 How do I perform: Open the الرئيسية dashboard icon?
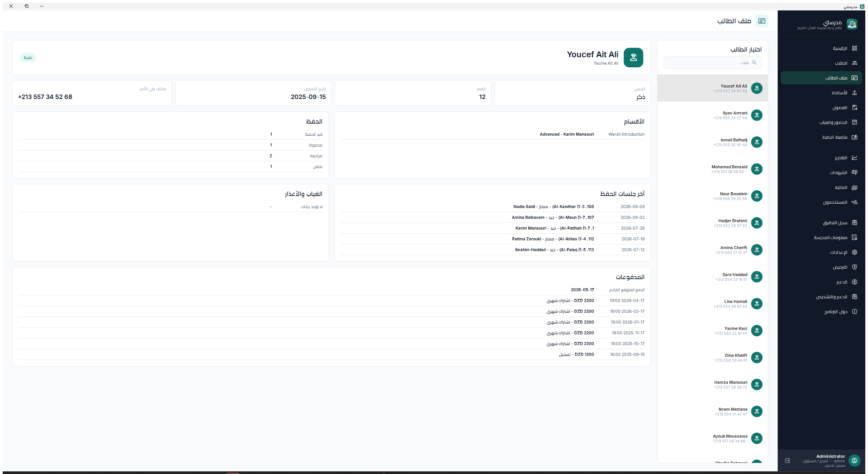pos(854,48)
